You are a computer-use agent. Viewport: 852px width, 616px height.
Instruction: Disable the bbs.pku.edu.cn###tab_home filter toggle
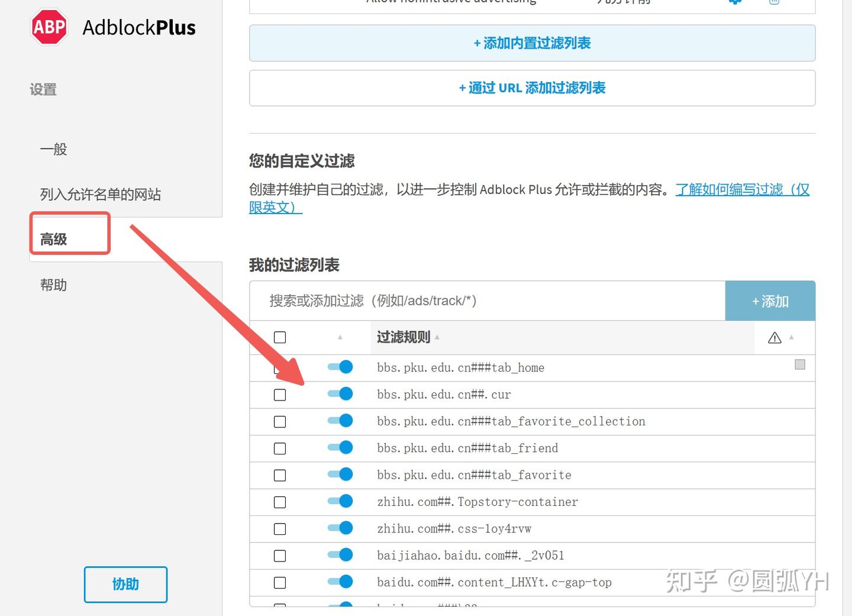click(x=339, y=367)
